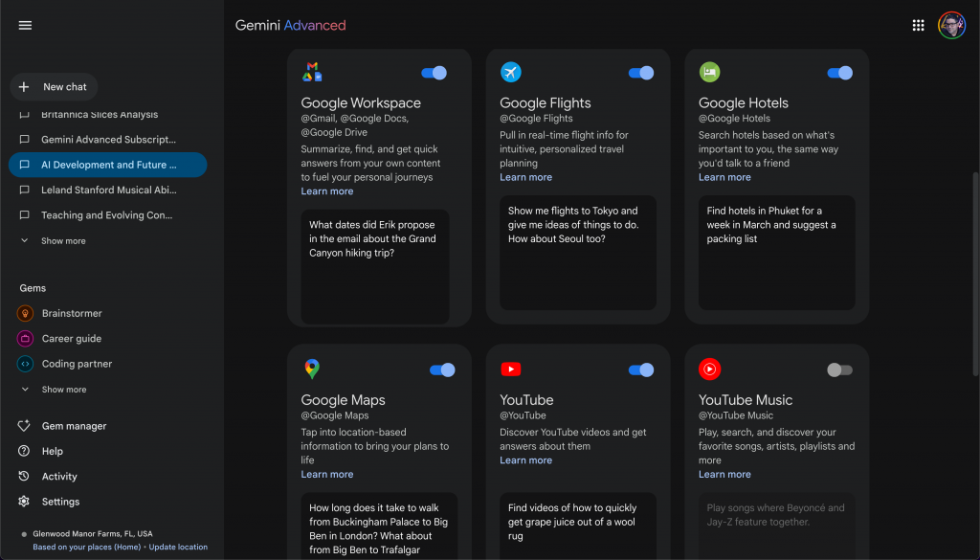Open Settings from the sidebar
980x560 pixels.
coord(60,502)
